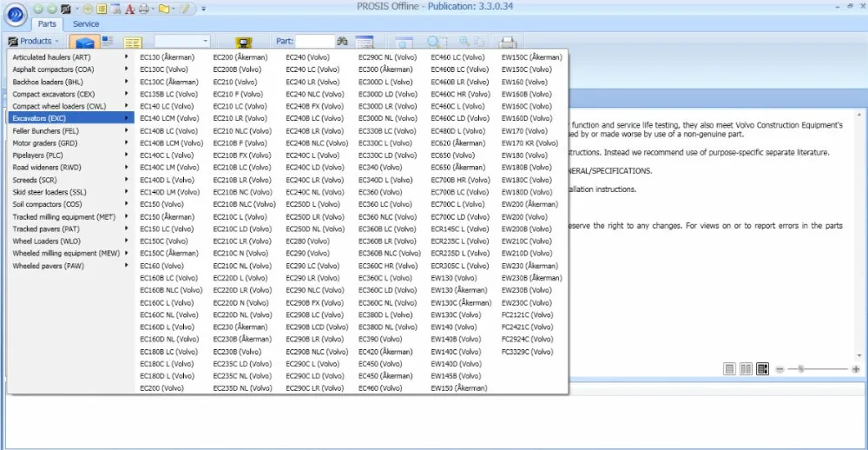The width and height of the screenshot is (868, 450).
Task: Click the small tiles icon beside blue box
Action: [108, 40]
